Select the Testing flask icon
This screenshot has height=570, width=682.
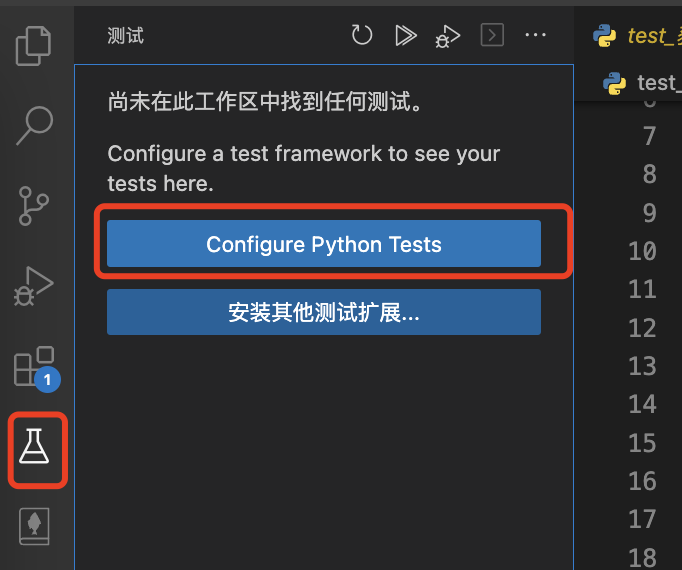34,446
